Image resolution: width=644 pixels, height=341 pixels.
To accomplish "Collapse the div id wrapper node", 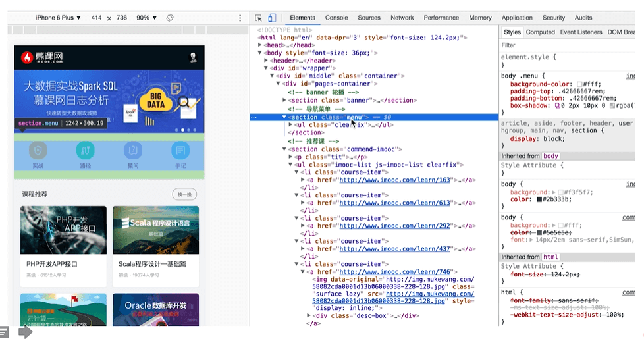I will pyautogui.click(x=266, y=68).
